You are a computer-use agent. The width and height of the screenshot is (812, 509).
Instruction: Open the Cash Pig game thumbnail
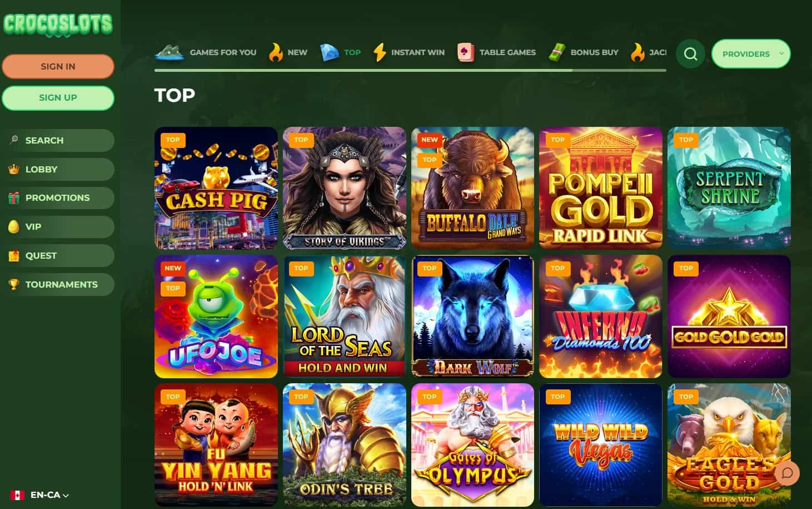coord(216,188)
